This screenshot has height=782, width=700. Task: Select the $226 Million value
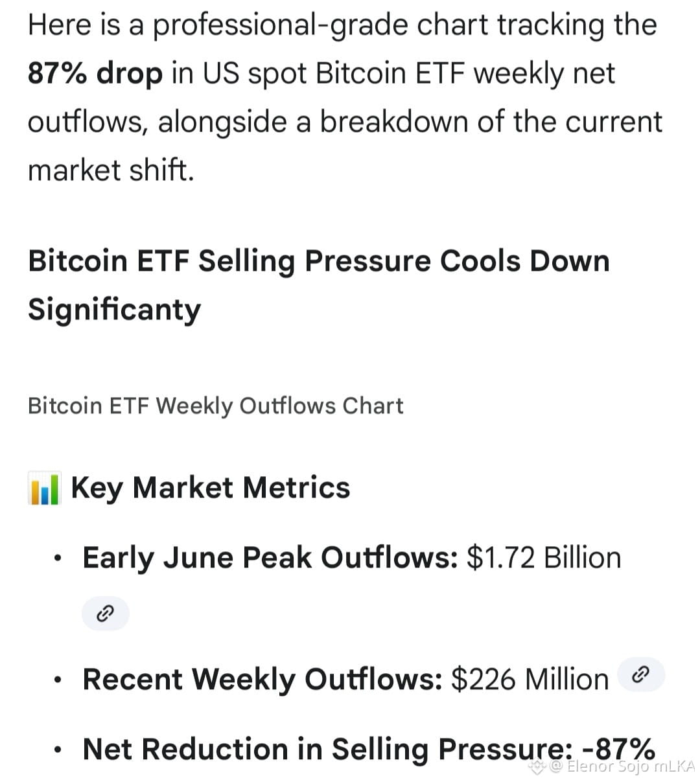click(x=530, y=680)
